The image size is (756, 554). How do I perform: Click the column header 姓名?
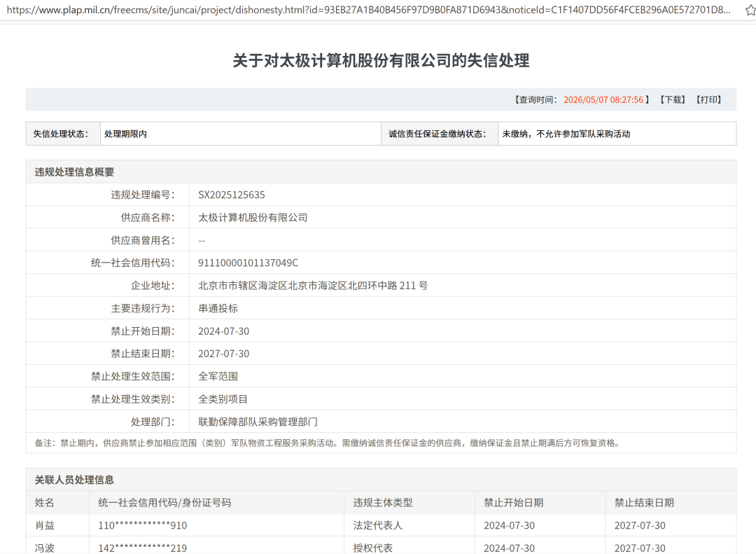tap(44, 503)
